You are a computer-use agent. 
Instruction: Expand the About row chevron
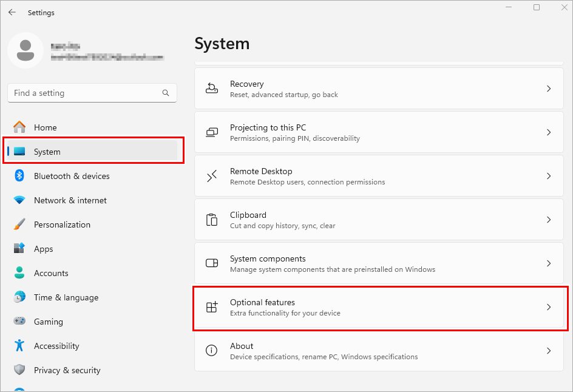click(549, 351)
